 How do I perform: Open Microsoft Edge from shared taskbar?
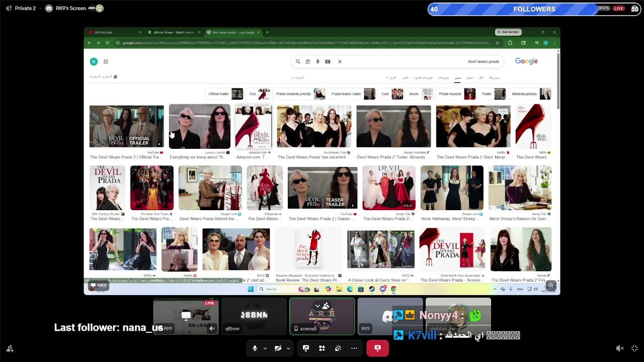coord(350,289)
